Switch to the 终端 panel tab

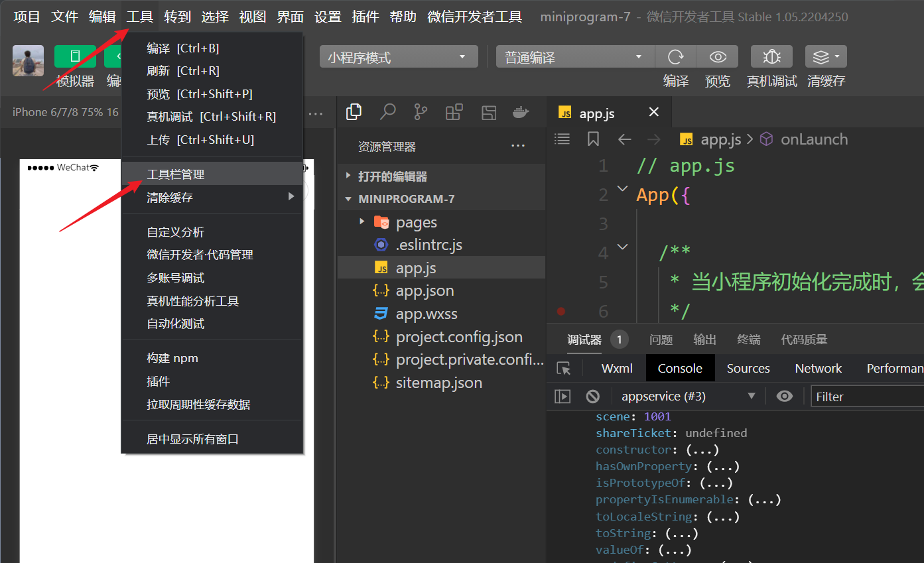[x=748, y=340]
